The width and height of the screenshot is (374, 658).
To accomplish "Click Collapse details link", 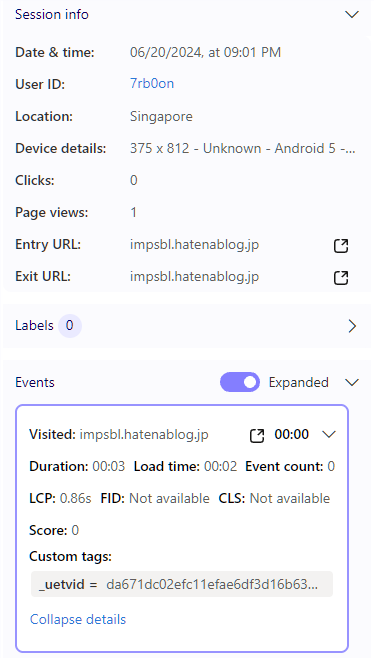I will click(78, 619).
